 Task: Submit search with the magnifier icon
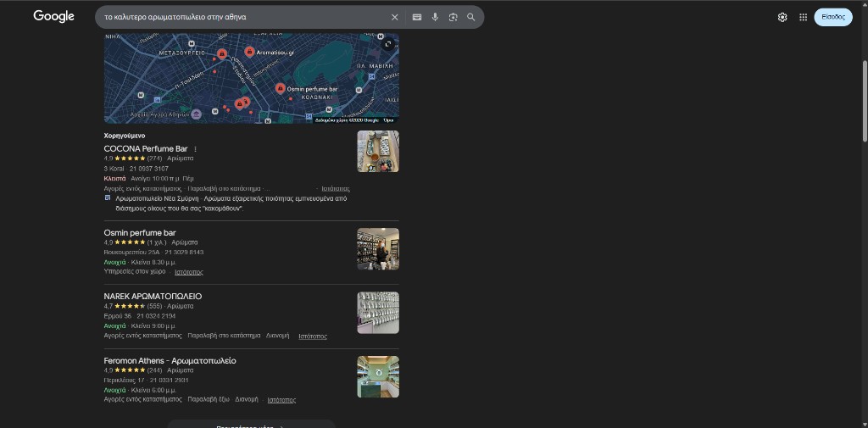[x=471, y=17]
